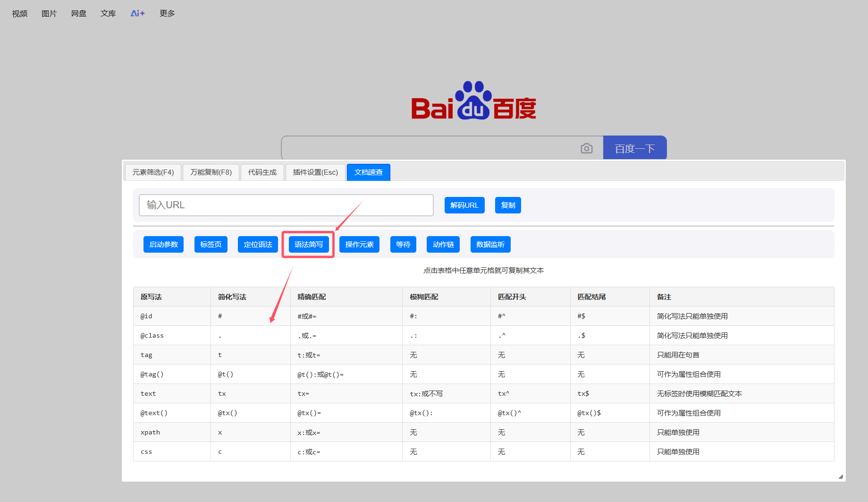Screen dimensions: 868x502
Task: Open the 插件设置(Esc) tab
Action: coord(315,172)
